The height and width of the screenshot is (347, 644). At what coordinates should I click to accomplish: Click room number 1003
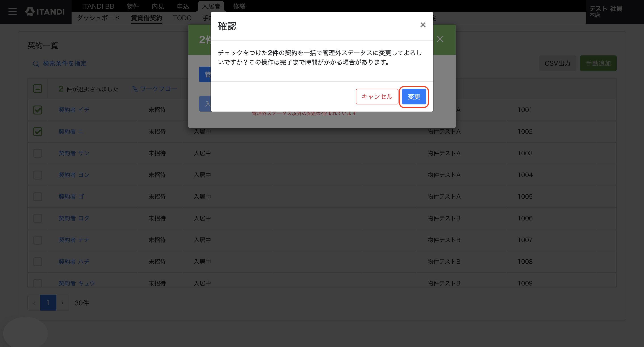[x=525, y=153]
